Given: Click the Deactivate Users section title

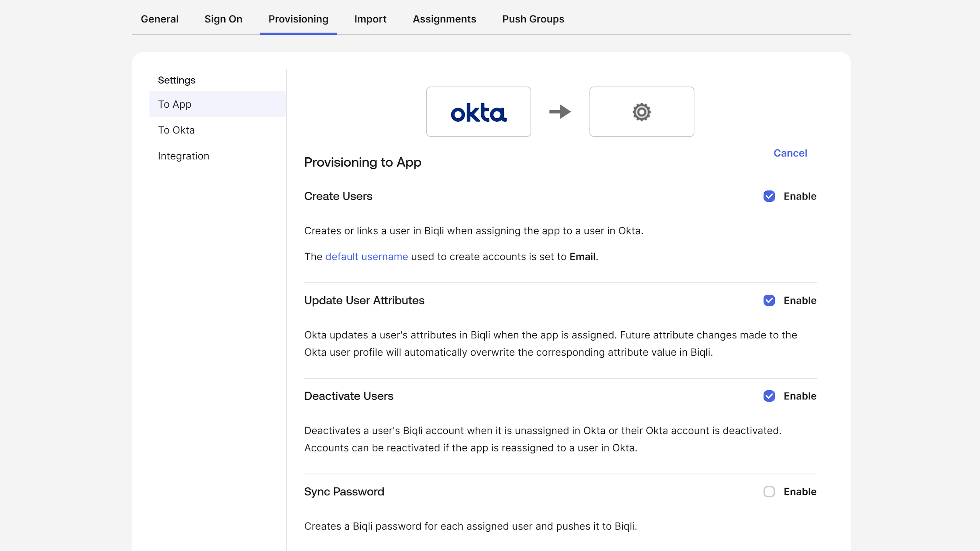Looking at the screenshot, I should (348, 396).
